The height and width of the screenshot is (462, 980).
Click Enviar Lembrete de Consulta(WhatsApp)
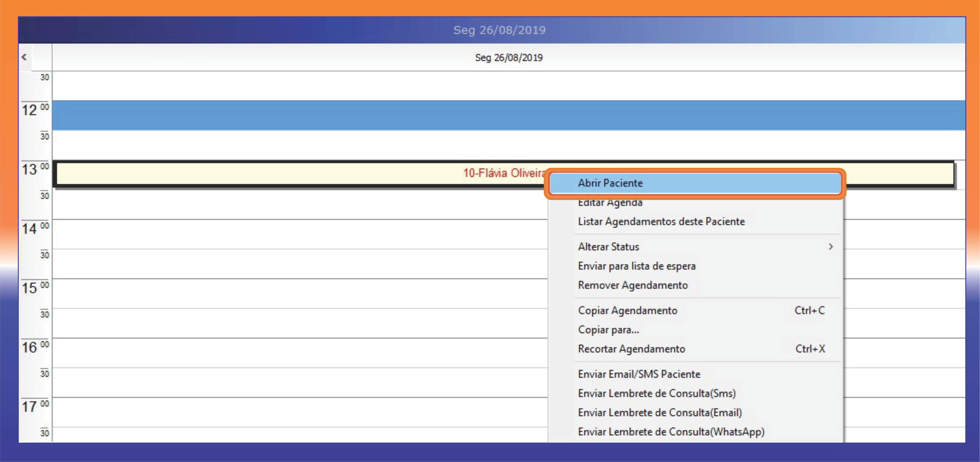(x=671, y=432)
